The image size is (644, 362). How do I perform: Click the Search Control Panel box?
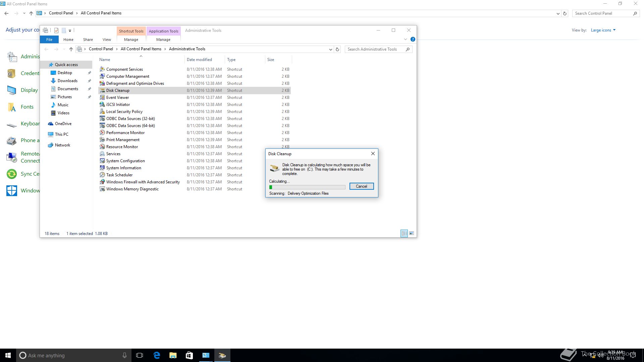pos(605,13)
